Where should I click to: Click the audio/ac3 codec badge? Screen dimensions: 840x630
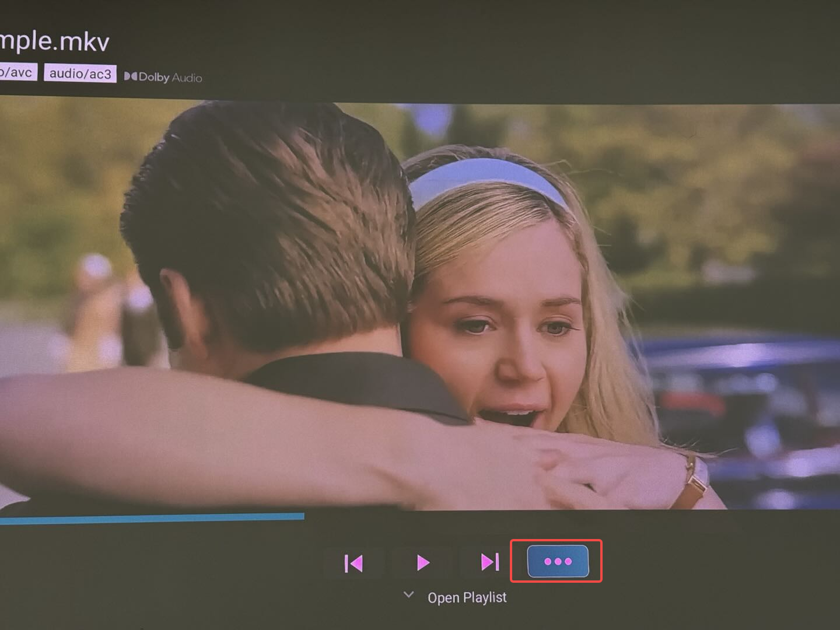pos(80,73)
